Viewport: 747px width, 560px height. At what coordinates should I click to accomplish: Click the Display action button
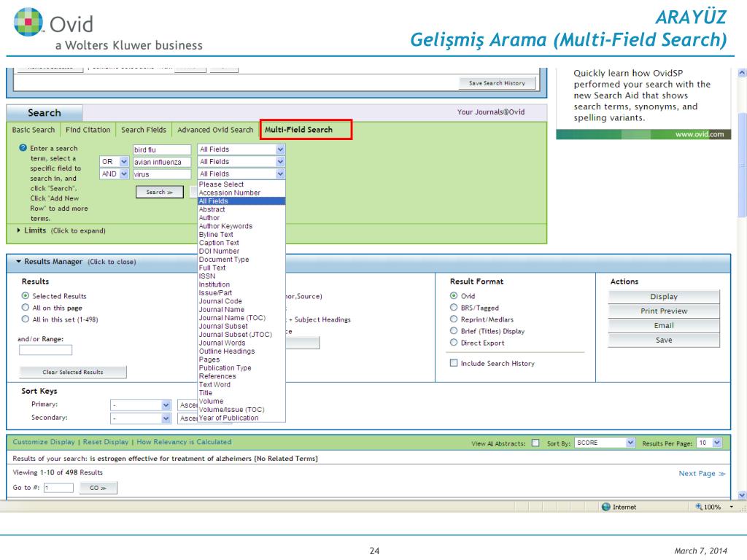pyautogui.click(x=664, y=296)
